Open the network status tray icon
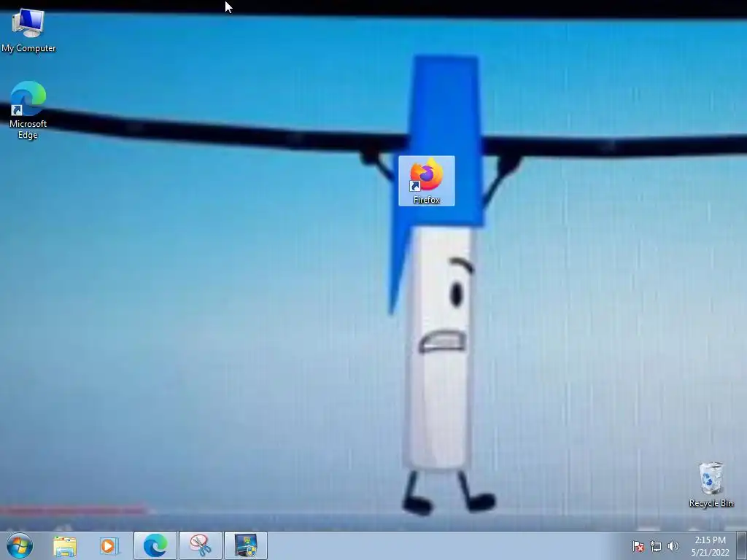 click(656, 546)
